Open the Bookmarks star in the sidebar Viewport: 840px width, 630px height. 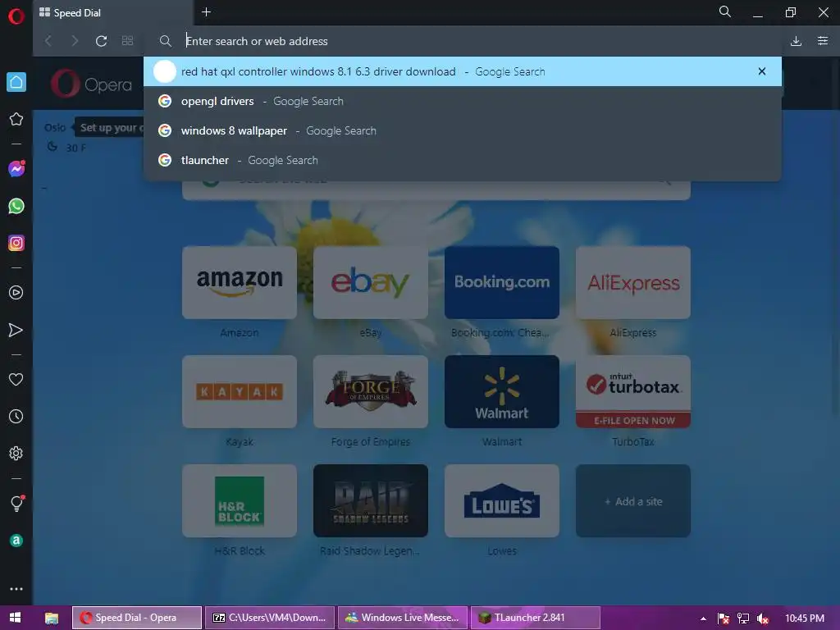click(x=16, y=119)
